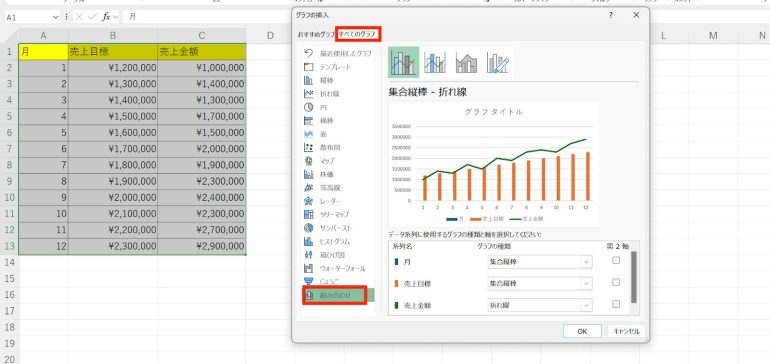Image resolution: width=770 pixels, height=364 pixels.
Task: Select the combo (組み合わせ) chart category
Action: 338,295
